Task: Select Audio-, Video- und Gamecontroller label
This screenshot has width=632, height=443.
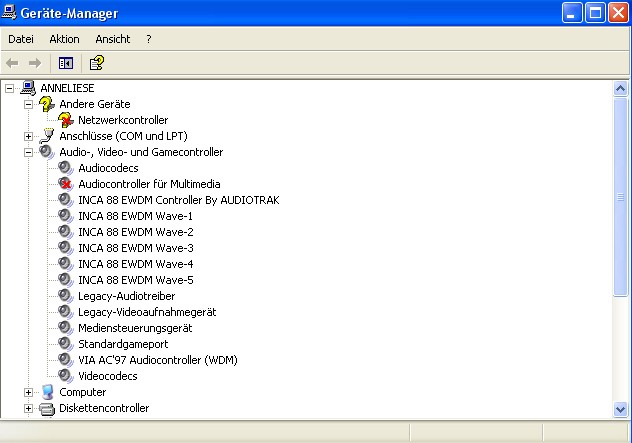Action: click(141, 152)
